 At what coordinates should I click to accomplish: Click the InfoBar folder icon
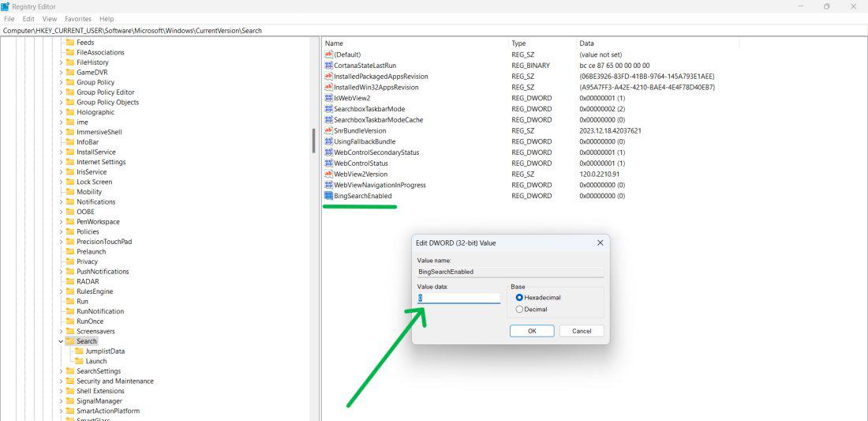click(x=69, y=142)
